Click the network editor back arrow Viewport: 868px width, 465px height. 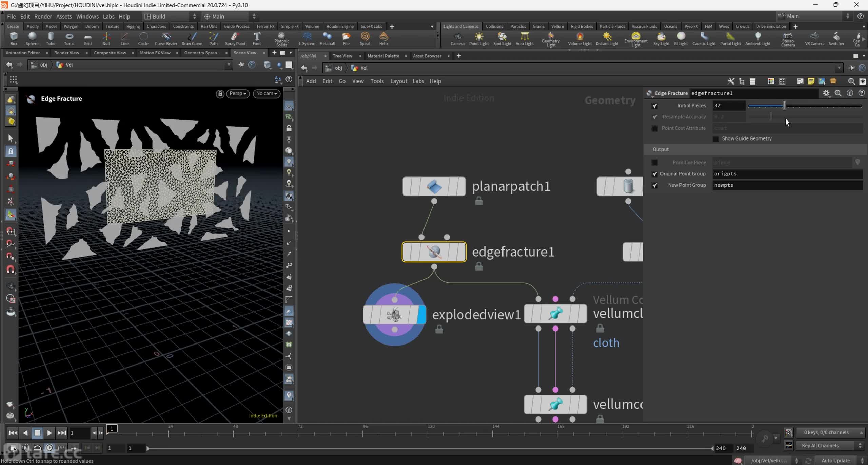click(304, 68)
